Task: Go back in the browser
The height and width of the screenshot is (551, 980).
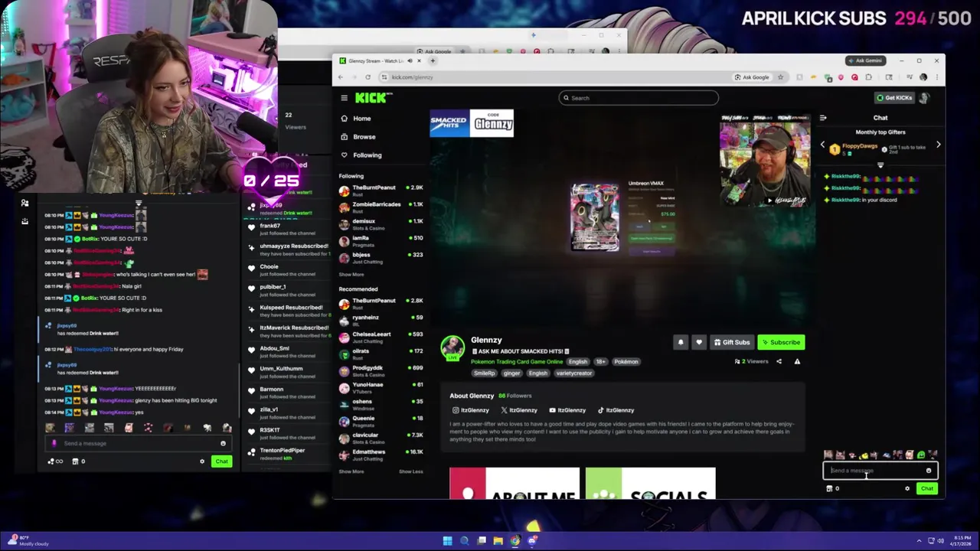Action: (x=341, y=77)
